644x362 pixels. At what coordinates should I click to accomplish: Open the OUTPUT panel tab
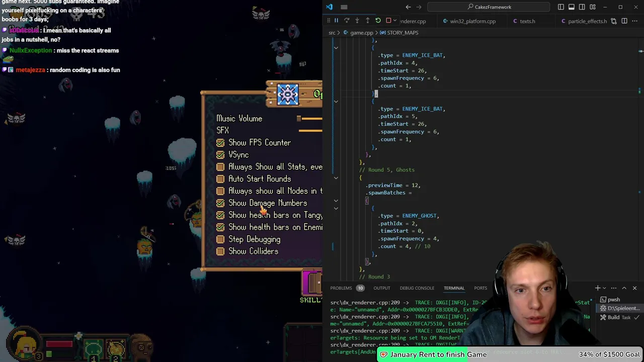(382, 288)
